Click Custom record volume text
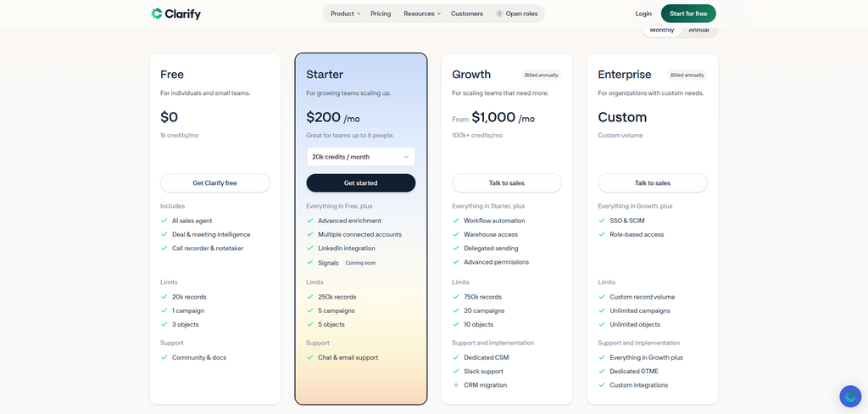Screen dimensions: 868x414 643,297
